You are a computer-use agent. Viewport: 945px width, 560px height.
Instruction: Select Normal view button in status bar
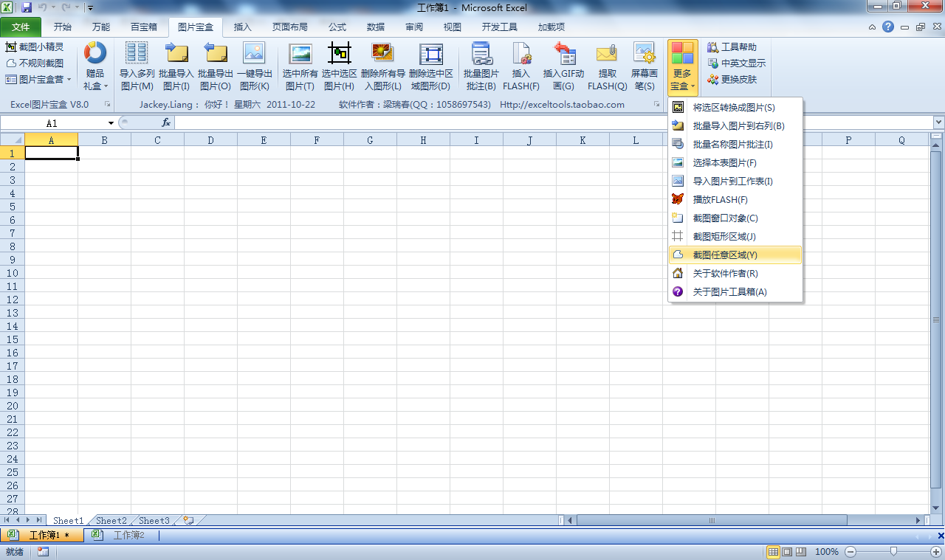click(x=773, y=552)
